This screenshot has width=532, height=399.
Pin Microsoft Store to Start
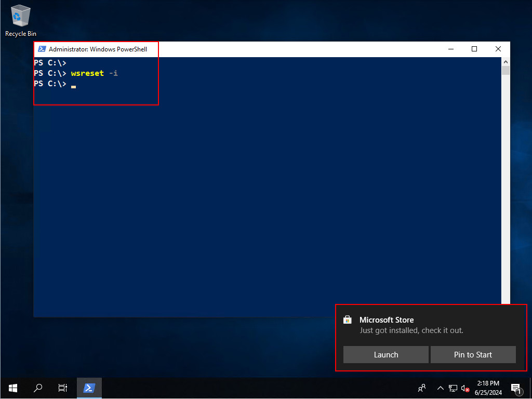click(473, 354)
